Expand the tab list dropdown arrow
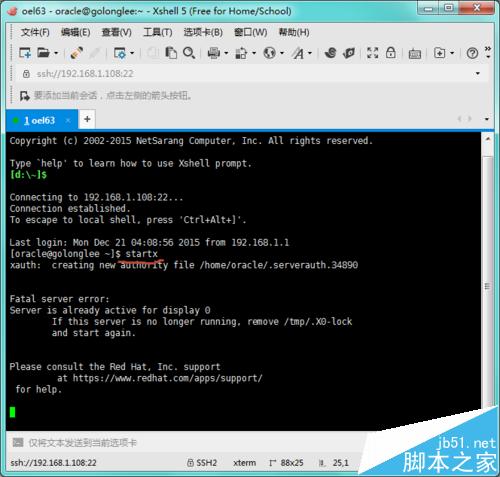 pos(487,119)
